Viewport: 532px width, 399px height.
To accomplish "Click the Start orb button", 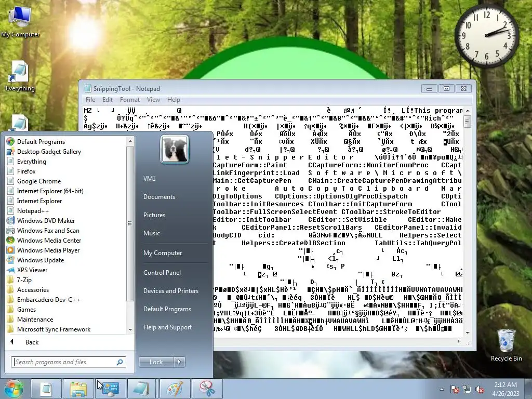I will (x=14, y=389).
